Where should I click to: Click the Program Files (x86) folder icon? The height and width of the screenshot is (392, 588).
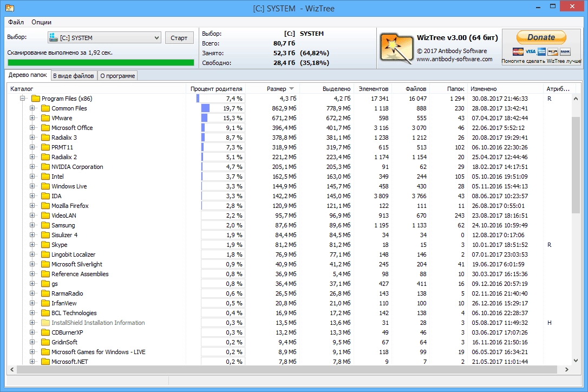36,99
